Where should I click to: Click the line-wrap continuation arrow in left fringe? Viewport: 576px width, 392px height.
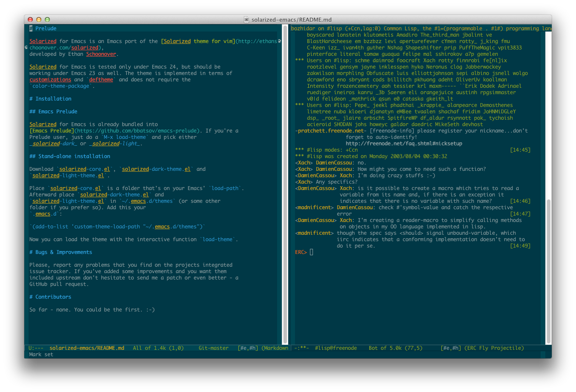coord(26,47)
